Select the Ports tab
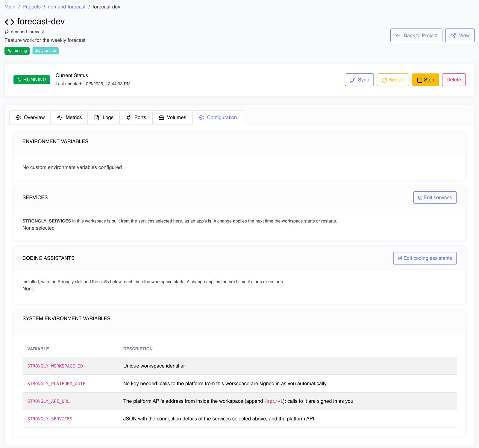 click(x=136, y=117)
